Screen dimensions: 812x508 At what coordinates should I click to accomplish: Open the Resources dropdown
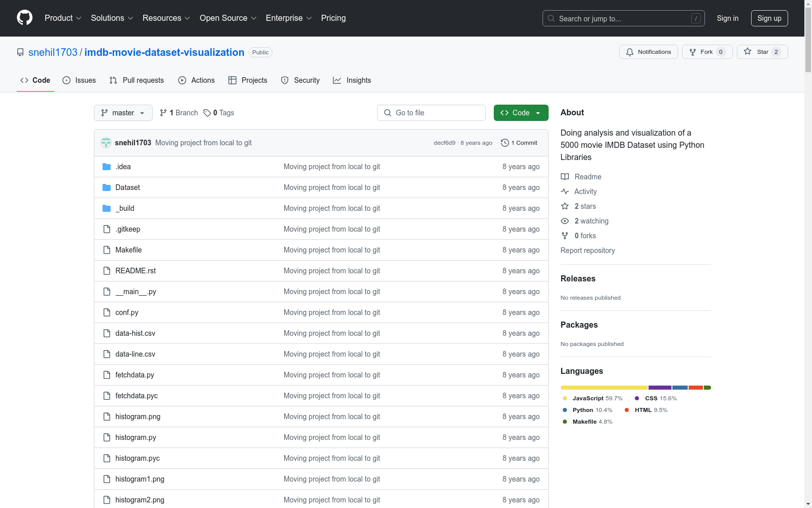[166, 18]
